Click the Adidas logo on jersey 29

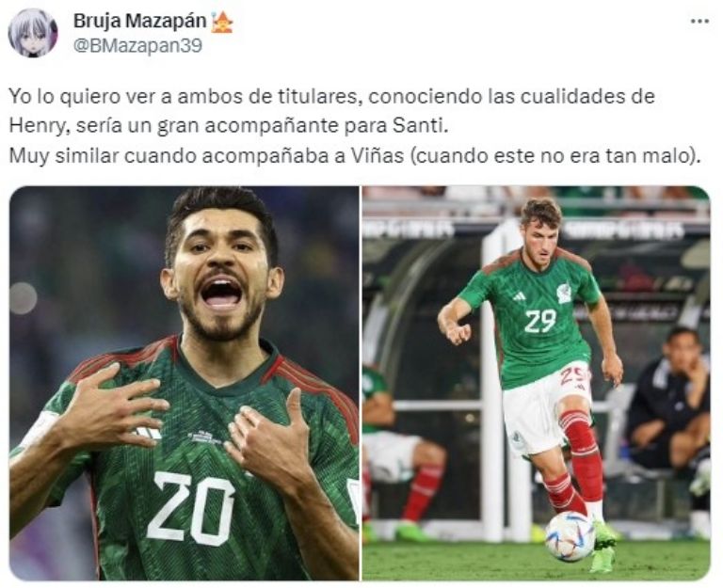519,296
